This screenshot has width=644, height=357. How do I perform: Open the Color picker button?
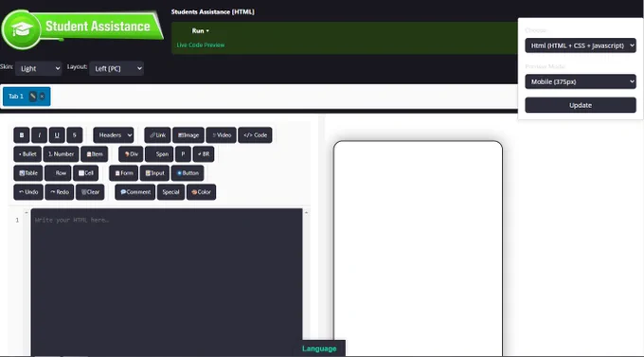click(x=201, y=192)
